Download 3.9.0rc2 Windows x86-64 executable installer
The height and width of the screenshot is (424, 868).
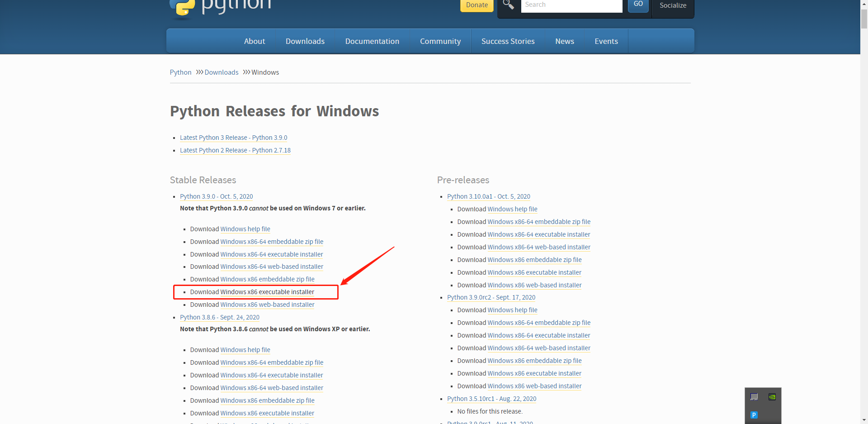(x=539, y=335)
